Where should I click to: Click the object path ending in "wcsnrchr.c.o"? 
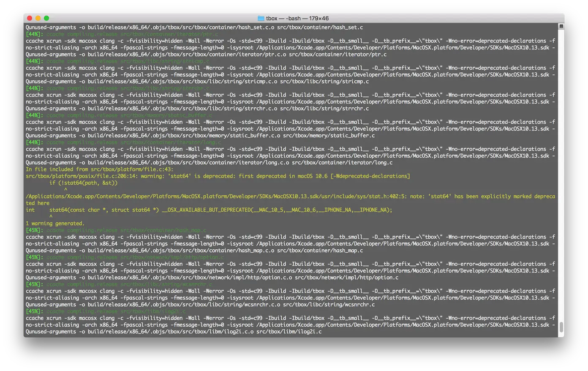coord(184,305)
